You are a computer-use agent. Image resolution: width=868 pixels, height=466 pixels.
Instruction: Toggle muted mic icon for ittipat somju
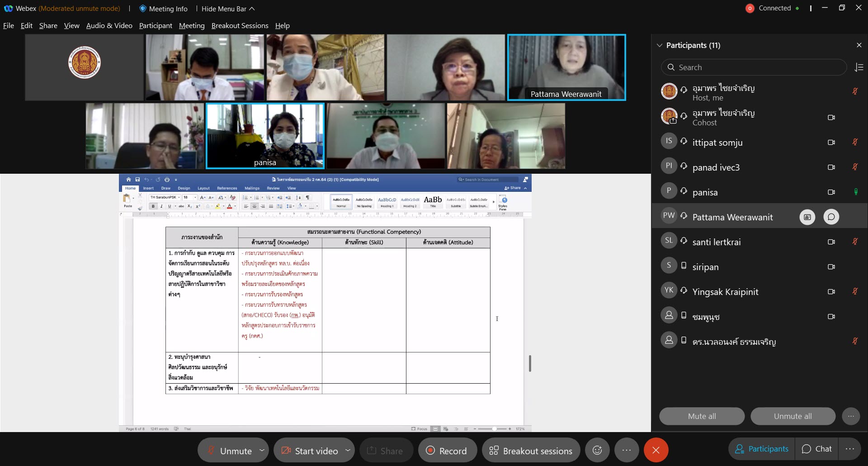tap(855, 142)
